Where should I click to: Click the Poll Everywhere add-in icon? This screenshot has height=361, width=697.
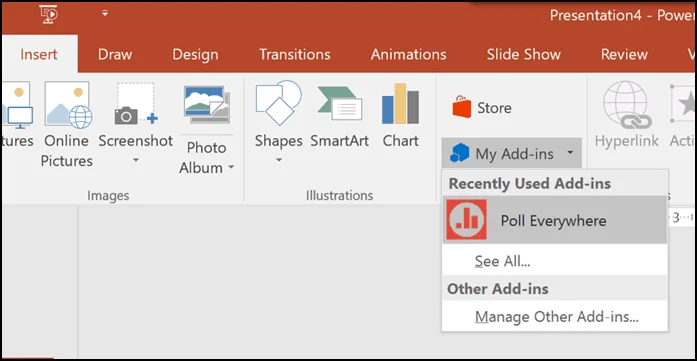[x=466, y=220]
